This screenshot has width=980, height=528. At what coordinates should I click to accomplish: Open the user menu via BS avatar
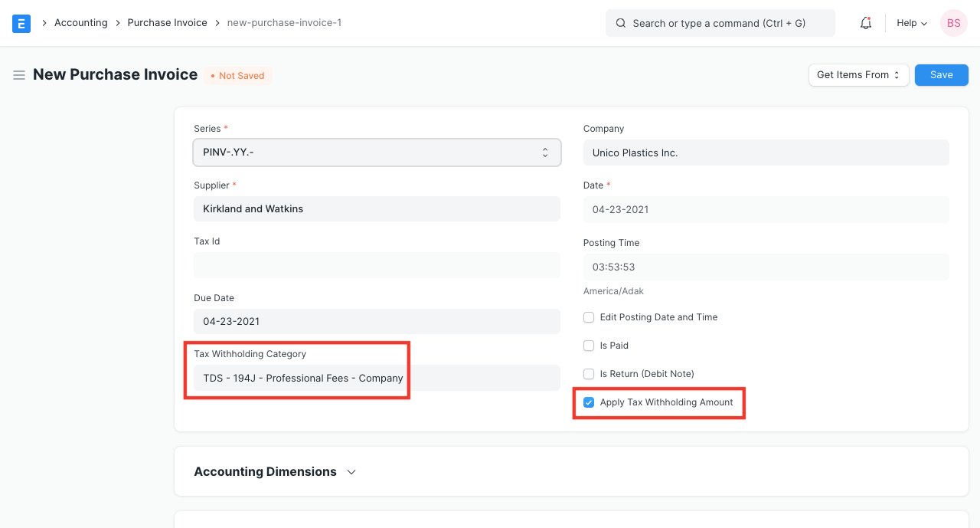[953, 23]
